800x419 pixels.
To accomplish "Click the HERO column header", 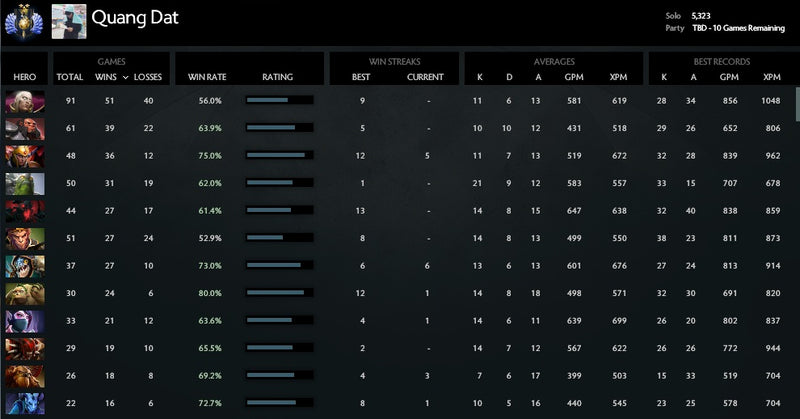I will point(24,77).
